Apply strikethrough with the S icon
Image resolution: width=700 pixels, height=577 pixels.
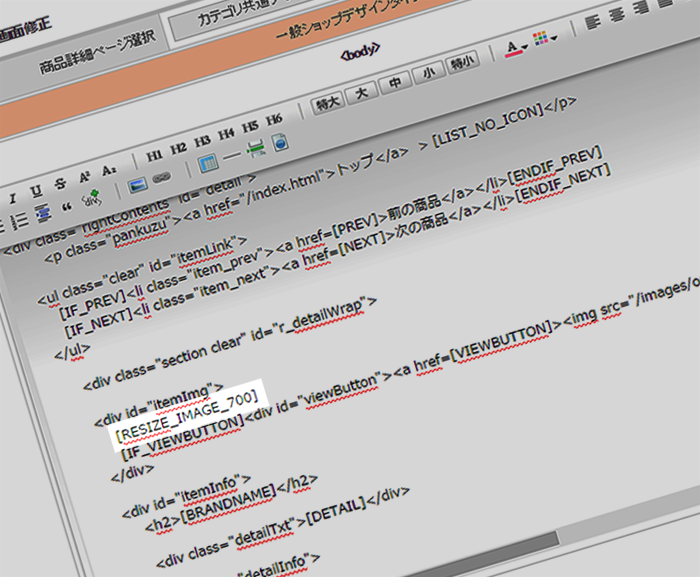[x=60, y=184]
